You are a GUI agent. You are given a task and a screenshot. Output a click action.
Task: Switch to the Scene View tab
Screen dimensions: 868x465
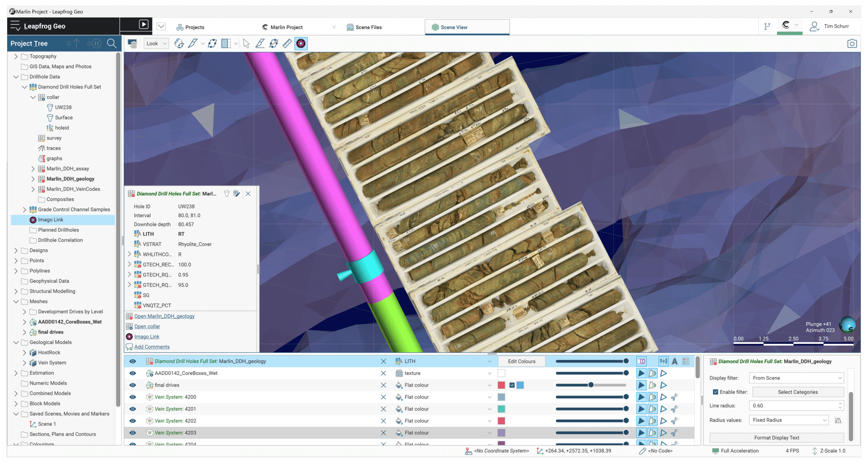454,26
